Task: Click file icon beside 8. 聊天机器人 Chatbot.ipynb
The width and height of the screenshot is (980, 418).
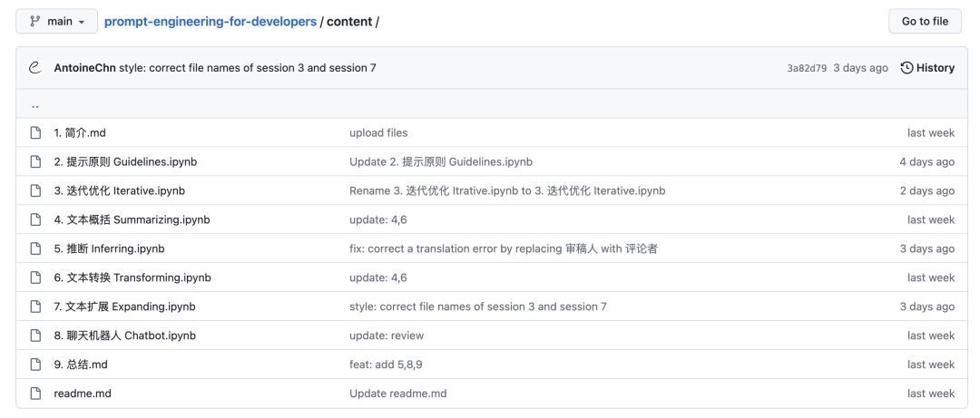Action: pos(35,335)
